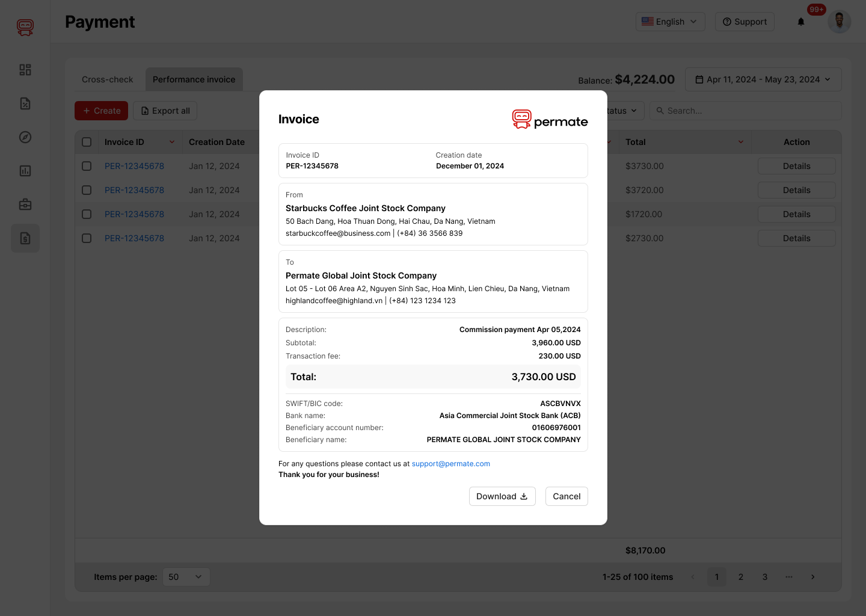Open notifications via the bell icon
Viewport: 866px width, 616px height.
[800, 22]
